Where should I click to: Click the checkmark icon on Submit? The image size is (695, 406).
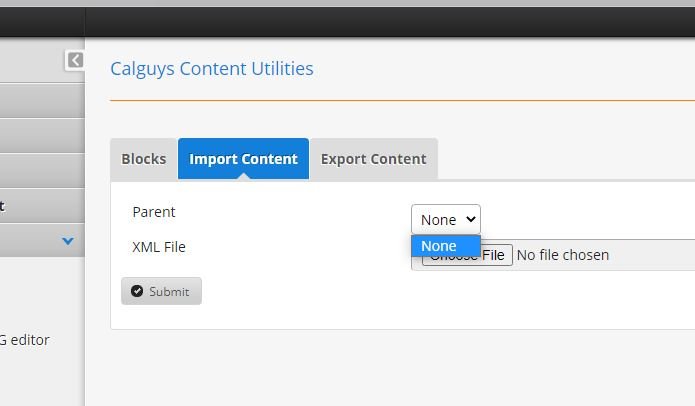[137, 292]
